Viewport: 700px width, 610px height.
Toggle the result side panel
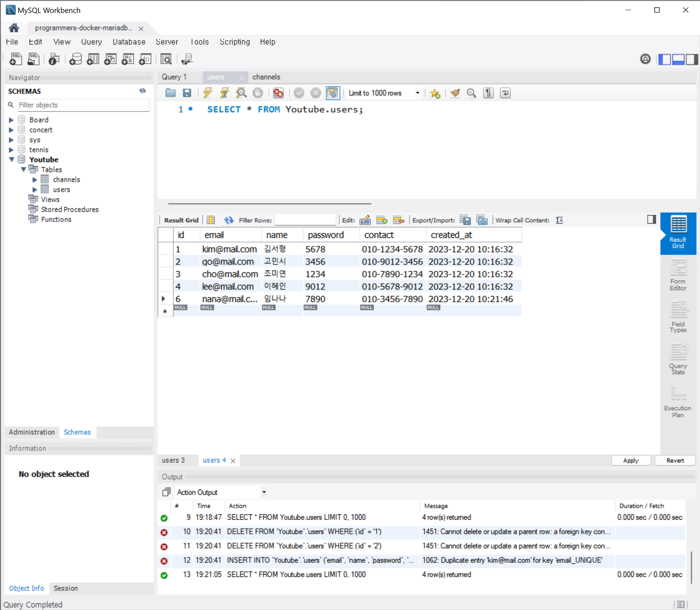(651, 220)
